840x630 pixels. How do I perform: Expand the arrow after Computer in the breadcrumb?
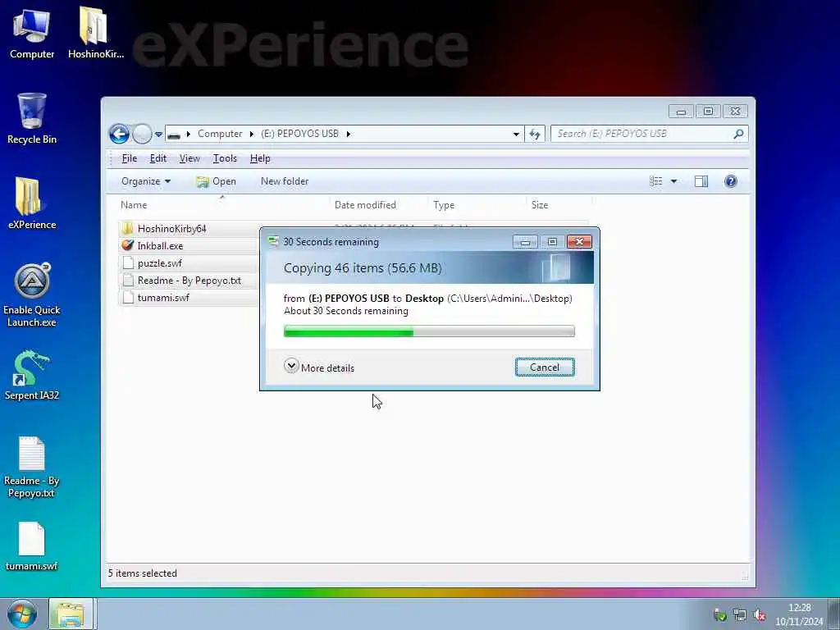(x=251, y=134)
